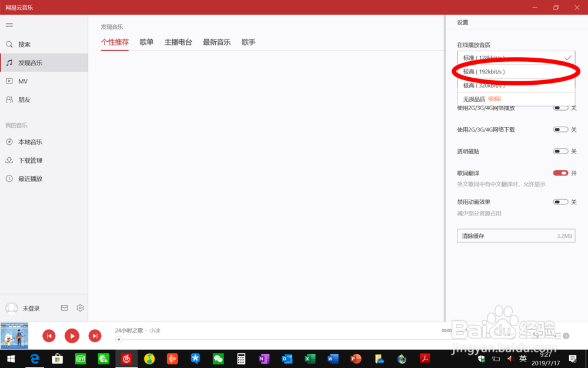Screen dimensions: 588x368
Task: Open iQIYI app from taskbar
Action: [80, 359]
